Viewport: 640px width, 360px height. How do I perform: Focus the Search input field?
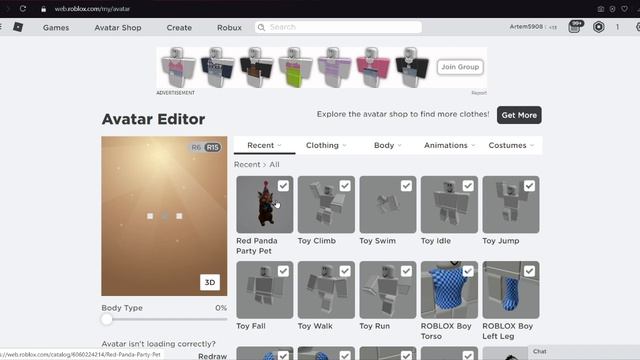[x=338, y=27]
